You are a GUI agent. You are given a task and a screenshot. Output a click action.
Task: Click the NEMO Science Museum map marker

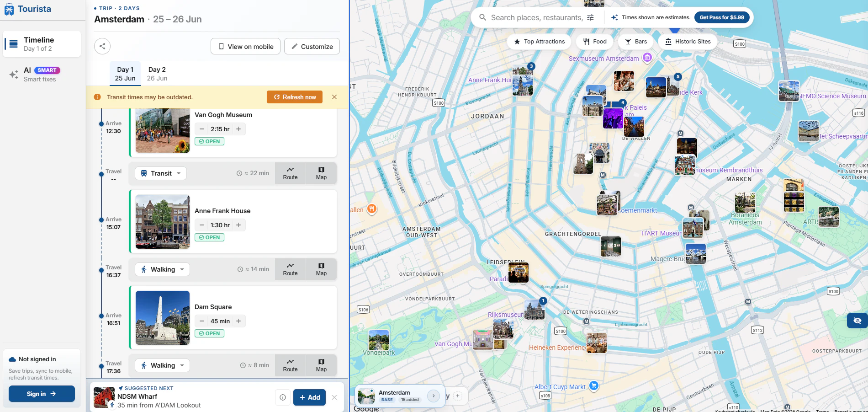coord(789,91)
